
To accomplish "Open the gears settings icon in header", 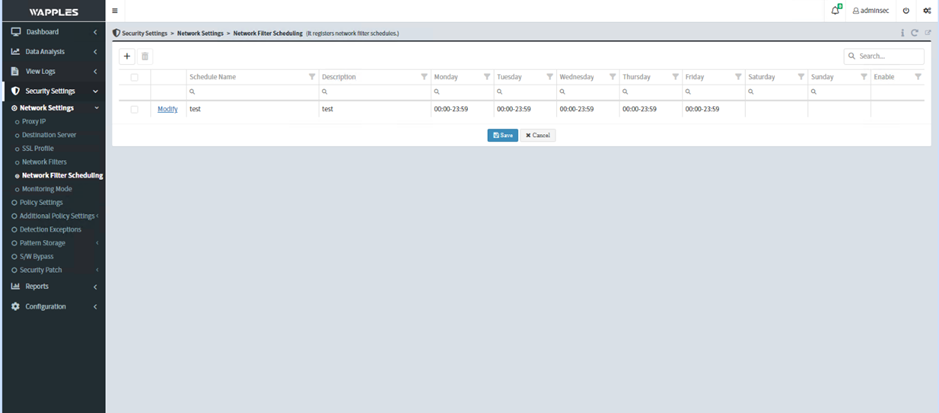I will [x=926, y=10].
